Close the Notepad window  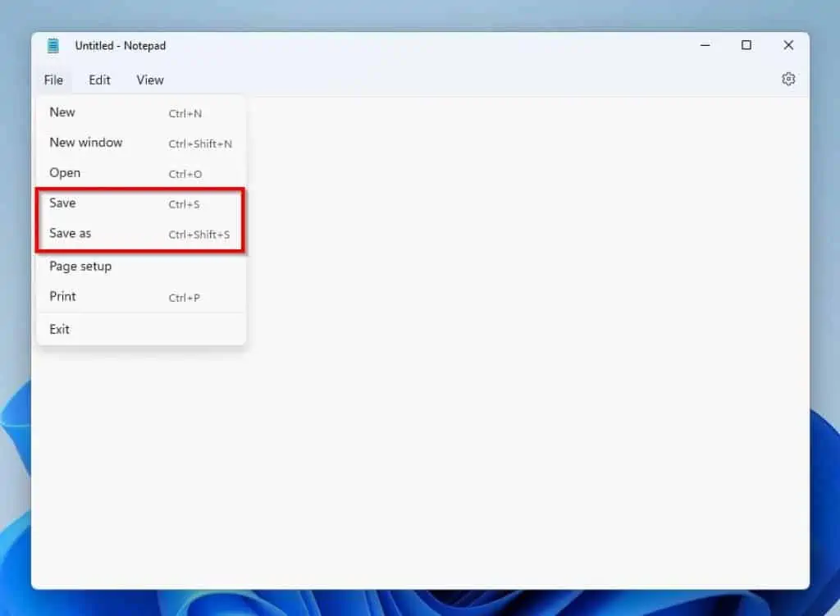click(x=788, y=46)
